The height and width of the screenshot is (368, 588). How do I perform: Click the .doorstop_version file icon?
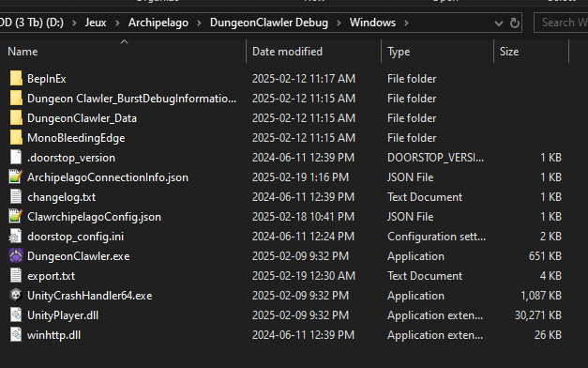pos(16,158)
